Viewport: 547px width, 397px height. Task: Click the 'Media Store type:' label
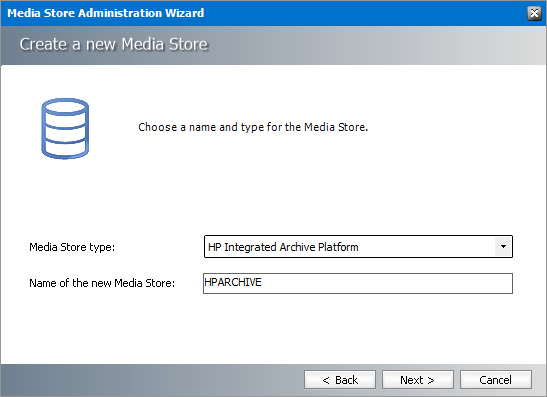72,247
